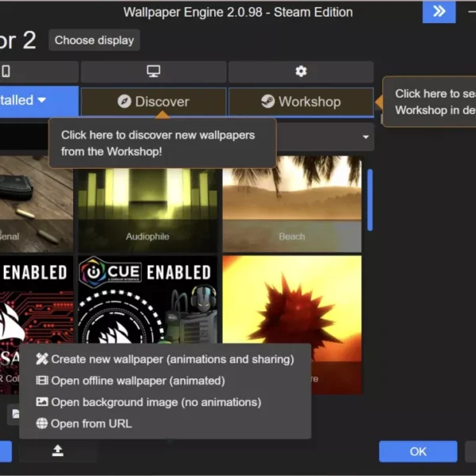The height and width of the screenshot is (476, 476).
Task: Click the double-chevron expand button in title bar
Action: coord(438,11)
